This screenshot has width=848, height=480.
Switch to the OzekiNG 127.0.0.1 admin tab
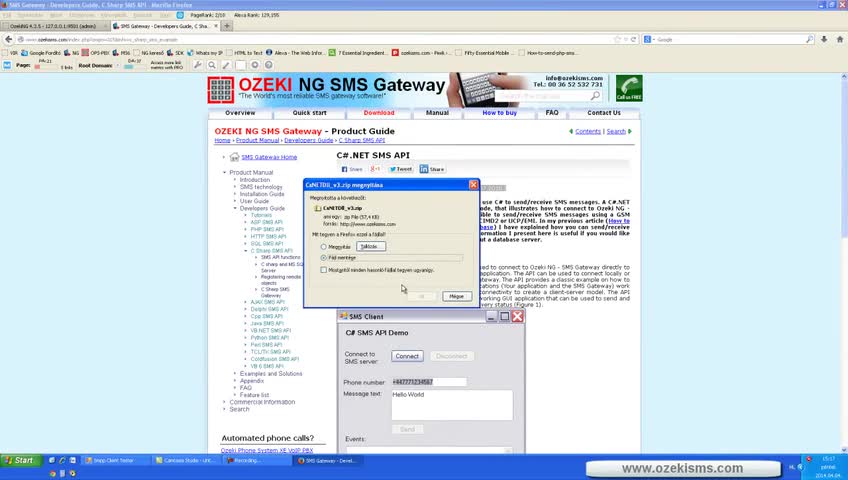[x=54, y=26]
